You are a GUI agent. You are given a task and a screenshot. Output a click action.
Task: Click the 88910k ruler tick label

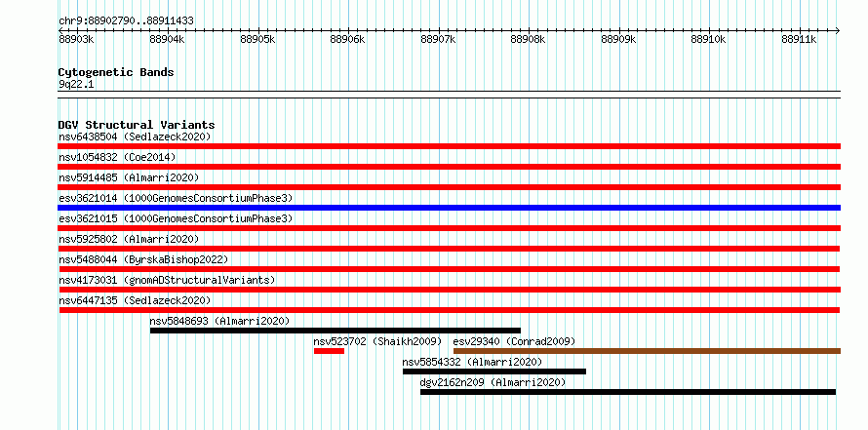[708, 39]
